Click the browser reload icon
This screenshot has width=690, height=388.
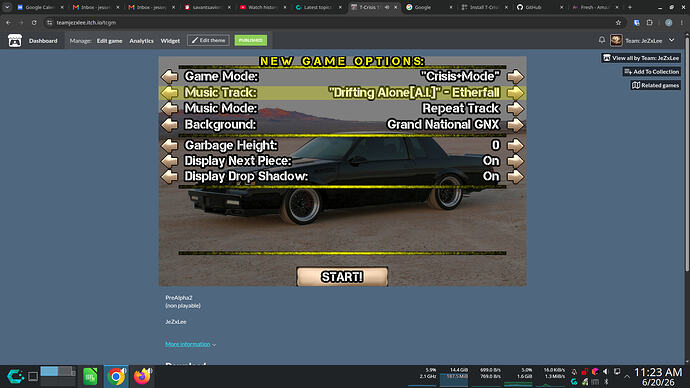pyautogui.click(x=34, y=22)
